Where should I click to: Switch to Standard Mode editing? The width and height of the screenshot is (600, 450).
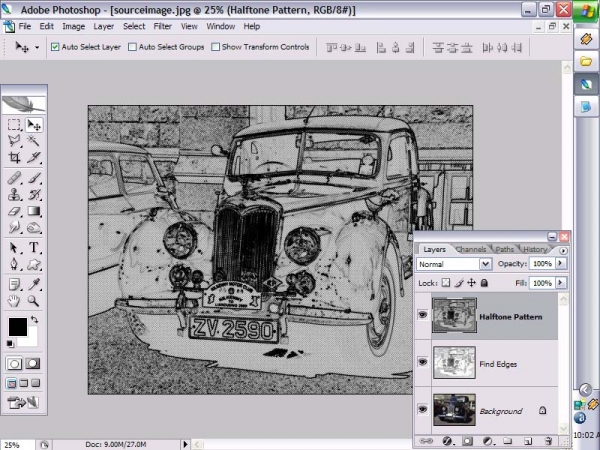tap(14, 364)
